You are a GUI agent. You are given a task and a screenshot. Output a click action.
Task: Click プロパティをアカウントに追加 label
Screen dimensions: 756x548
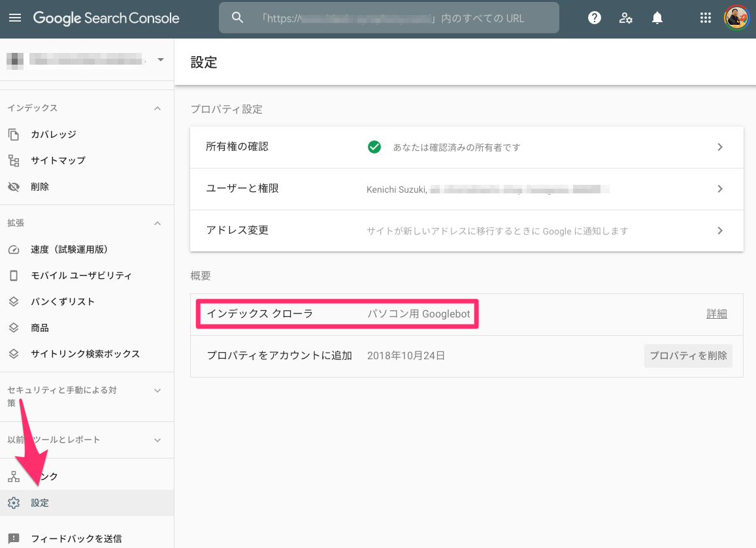click(x=280, y=356)
